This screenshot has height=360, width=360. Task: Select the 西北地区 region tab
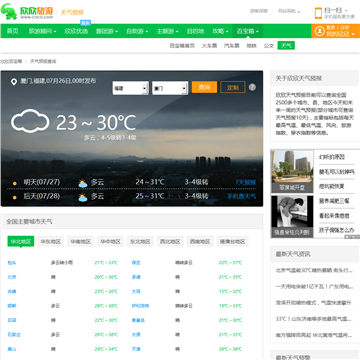170,241
